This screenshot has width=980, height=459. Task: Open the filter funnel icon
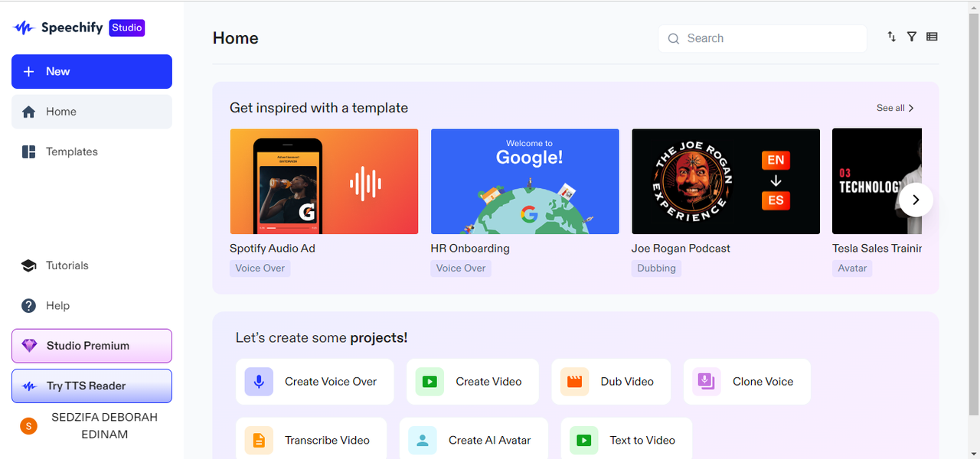click(x=912, y=36)
